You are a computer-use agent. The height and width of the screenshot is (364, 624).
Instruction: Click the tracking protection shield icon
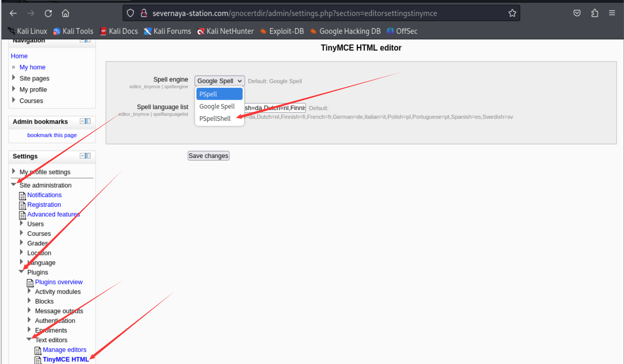click(x=130, y=13)
